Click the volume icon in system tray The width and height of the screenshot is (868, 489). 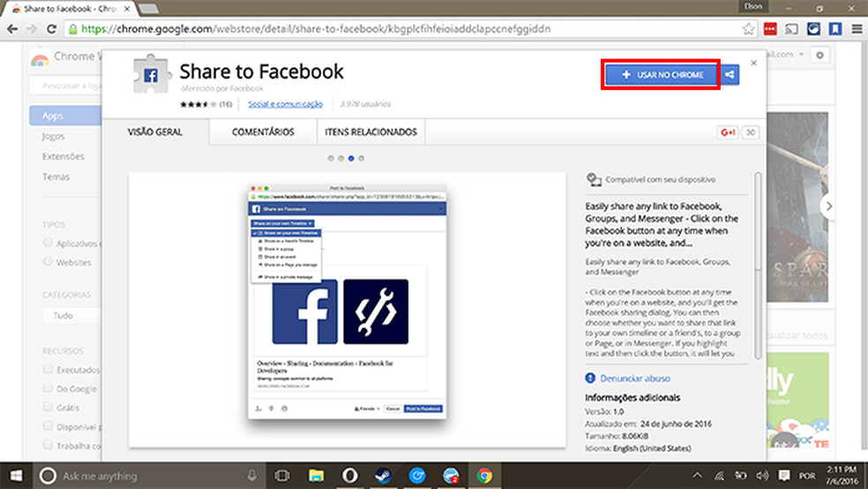[762, 476]
